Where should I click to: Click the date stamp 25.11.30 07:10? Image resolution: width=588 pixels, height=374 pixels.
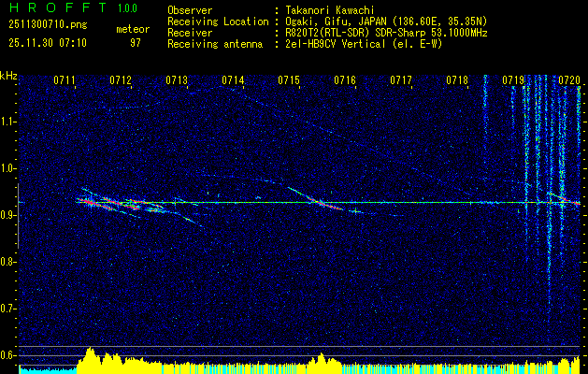(x=48, y=43)
